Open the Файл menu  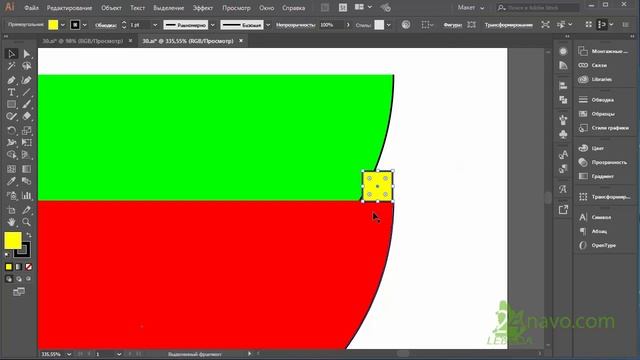(31, 8)
